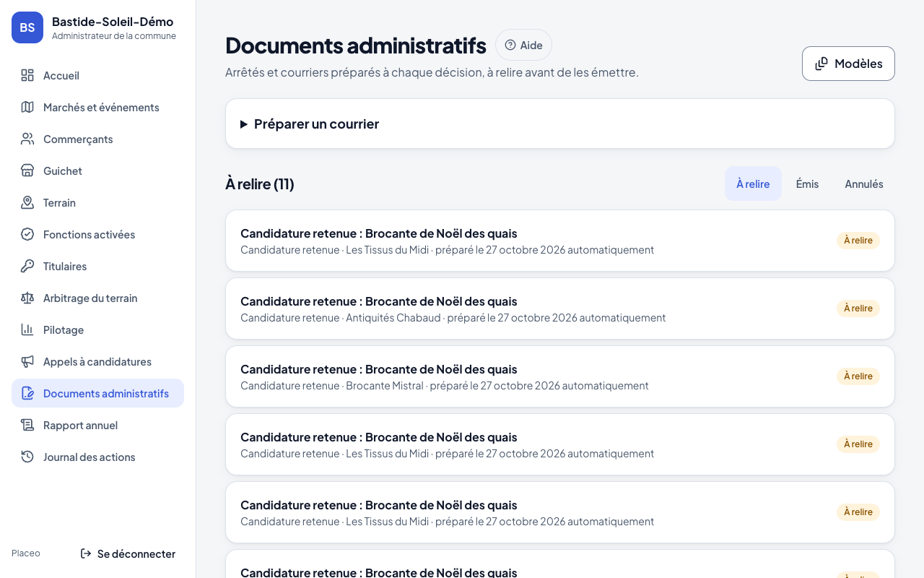Go to Pilotage
The height and width of the screenshot is (578, 924).
click(97, 329)
